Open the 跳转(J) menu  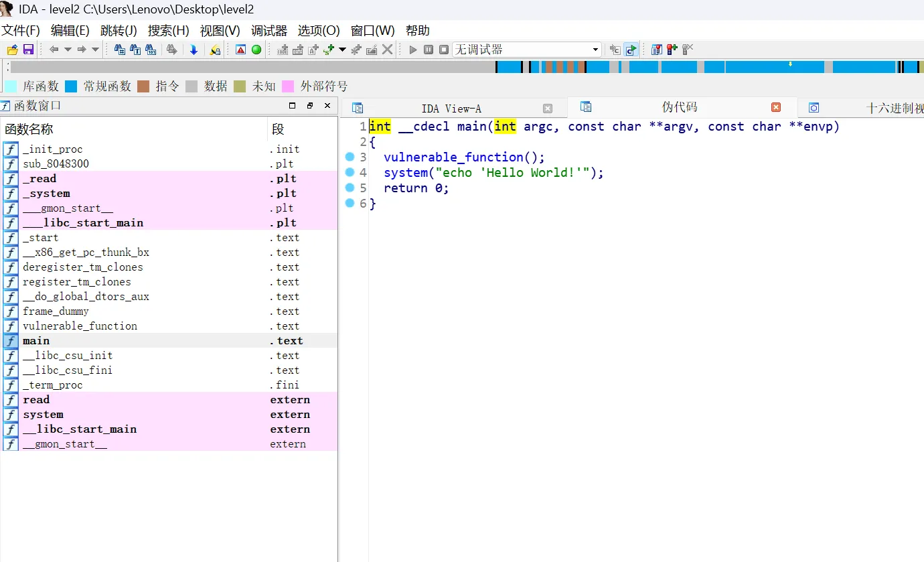[119, 31]
